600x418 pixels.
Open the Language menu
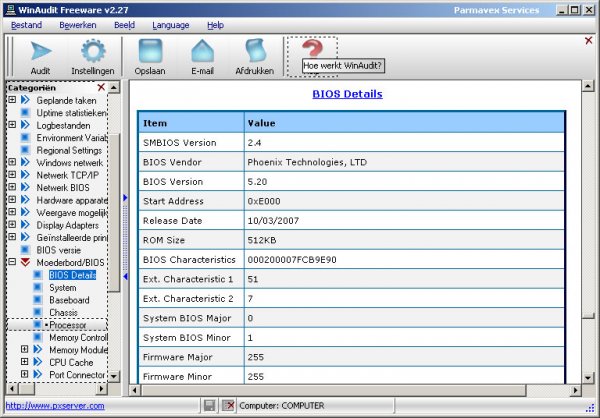point(170,24)
